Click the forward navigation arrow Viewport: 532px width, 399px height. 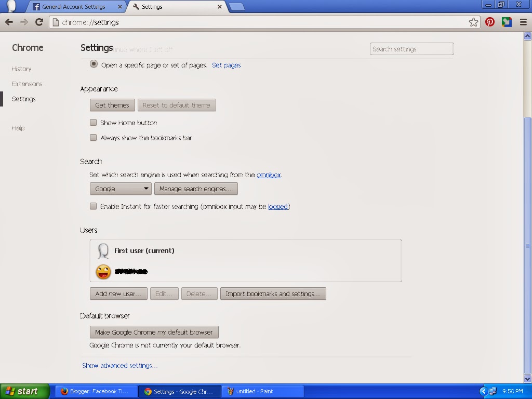pos(24,22)
